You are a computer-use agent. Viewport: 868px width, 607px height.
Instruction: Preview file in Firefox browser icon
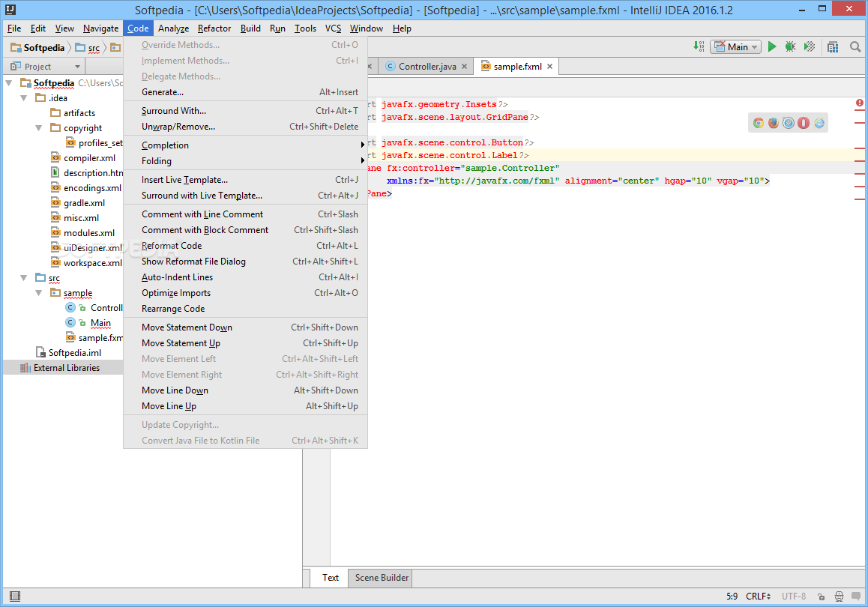point(774,123)
